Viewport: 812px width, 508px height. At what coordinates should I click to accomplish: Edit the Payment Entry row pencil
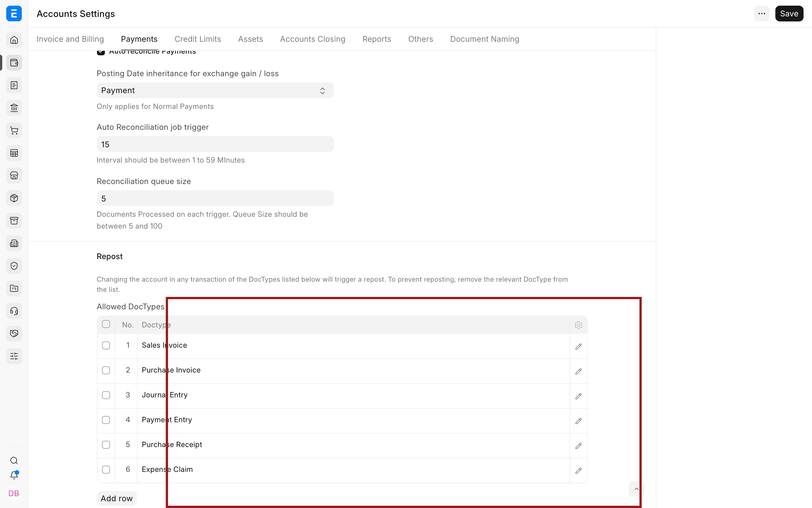pos(578,421)
